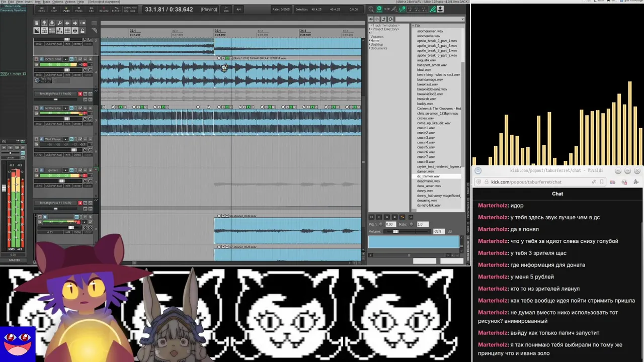This screenshot has width=644, height=362.
Task: Expand the Home folder tree node
Action: 369,41
